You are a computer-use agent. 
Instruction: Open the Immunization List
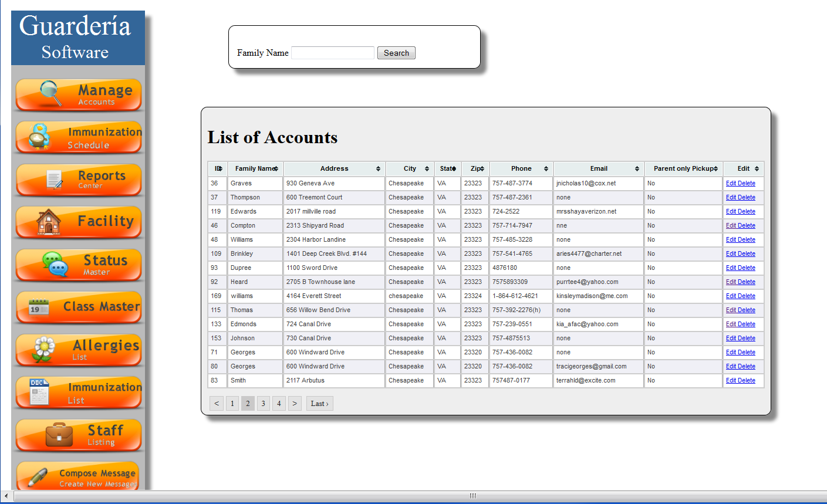click(x=78, y=392)
